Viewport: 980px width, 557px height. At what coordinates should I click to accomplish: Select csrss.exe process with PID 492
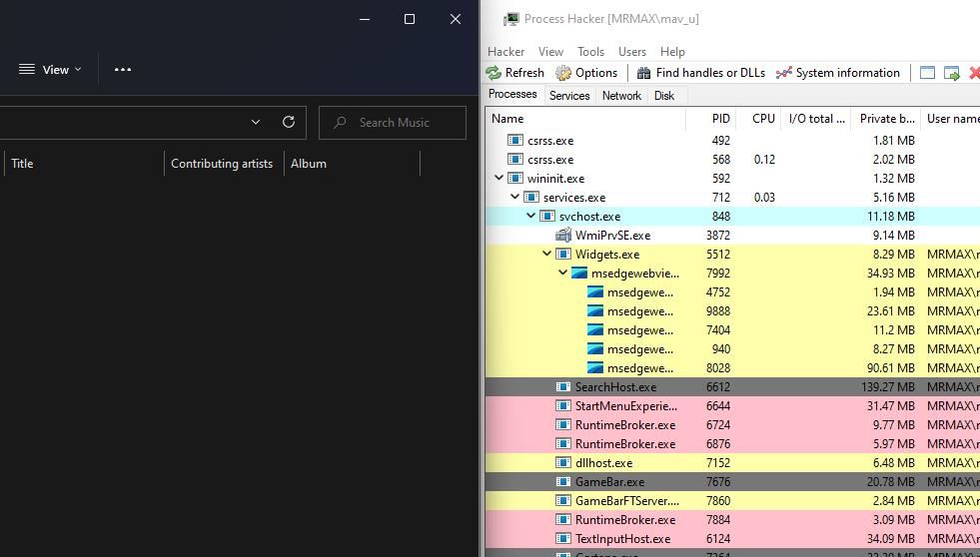[732, 141]
